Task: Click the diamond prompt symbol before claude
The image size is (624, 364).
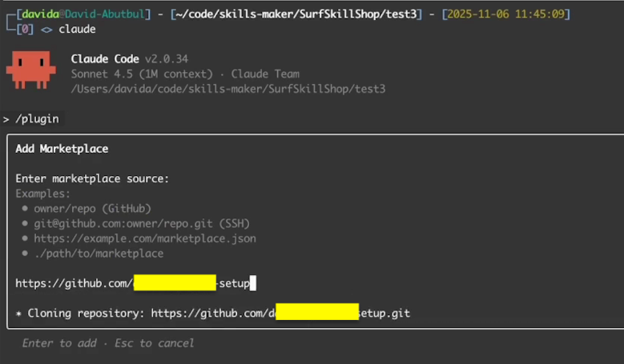Action: pyautogui.click(x=46, y=30)
